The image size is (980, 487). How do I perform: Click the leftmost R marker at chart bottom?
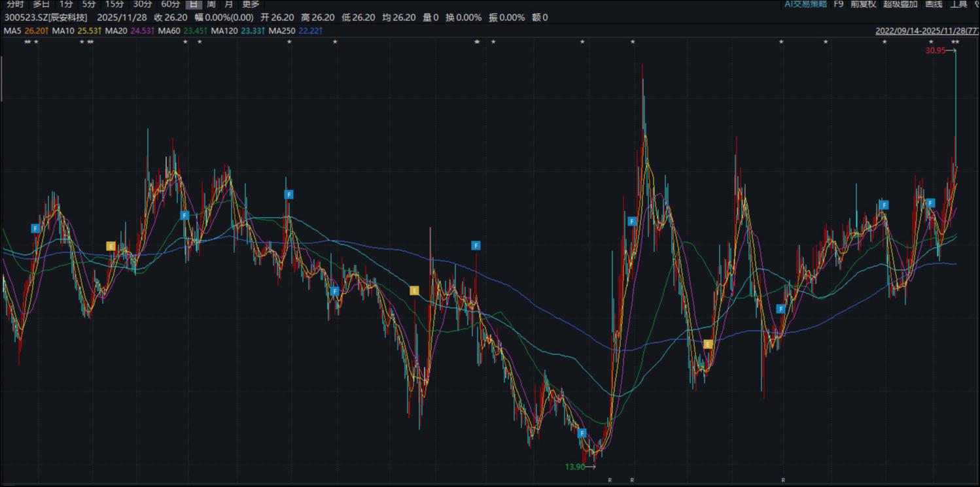(610, 480)
